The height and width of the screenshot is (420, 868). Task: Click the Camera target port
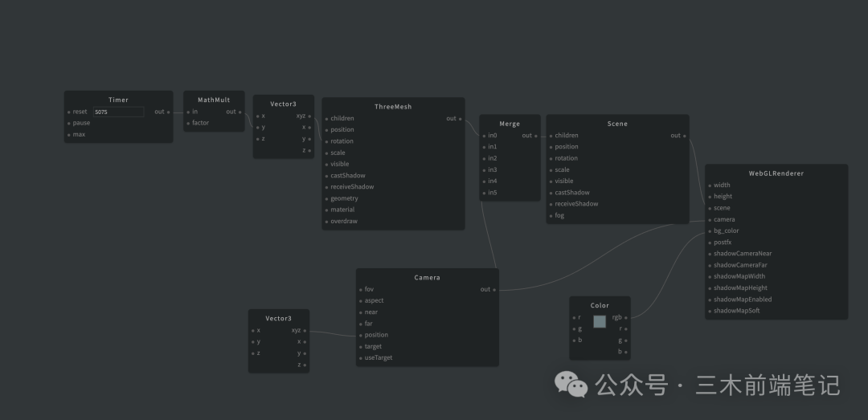pyautogui.click(x=360, y=347)
